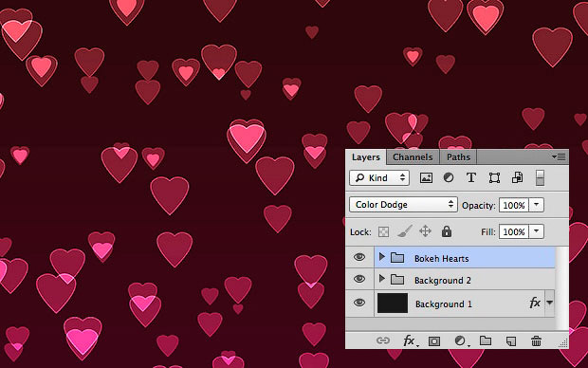Add a layer style fx button
Image resolution: width=588 pixels, height=368 pixels.
point(411,340)
